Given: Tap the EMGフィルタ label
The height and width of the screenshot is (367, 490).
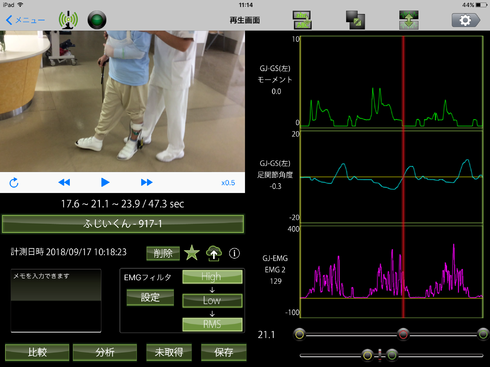Looking at the screenshot, I should point(147,277).
